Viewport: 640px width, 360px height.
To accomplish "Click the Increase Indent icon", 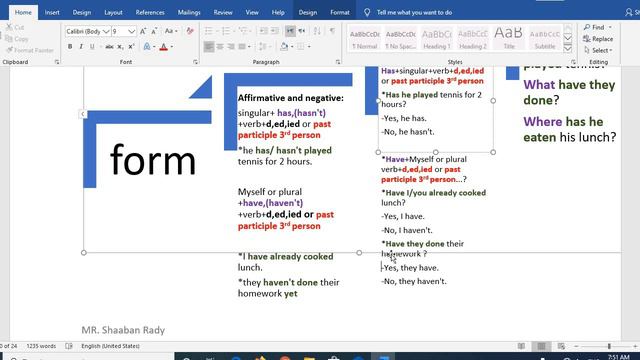I will tap(275, 31).
